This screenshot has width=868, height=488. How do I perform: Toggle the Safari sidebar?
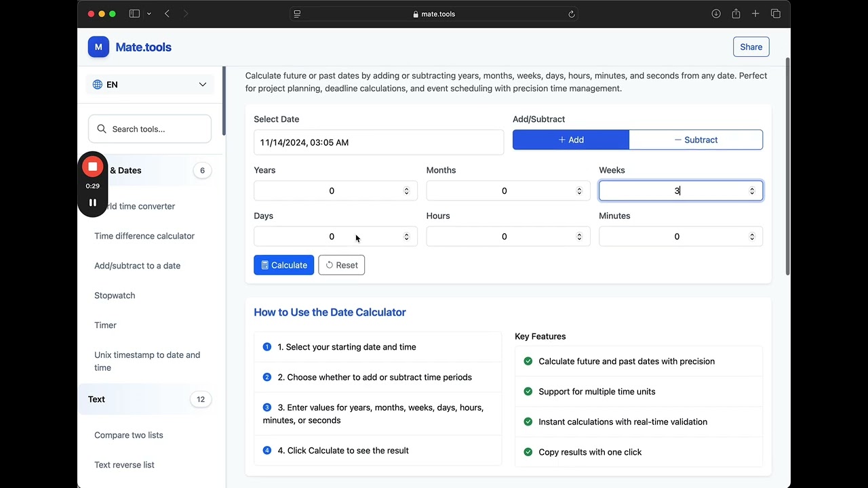click(134, 14)
